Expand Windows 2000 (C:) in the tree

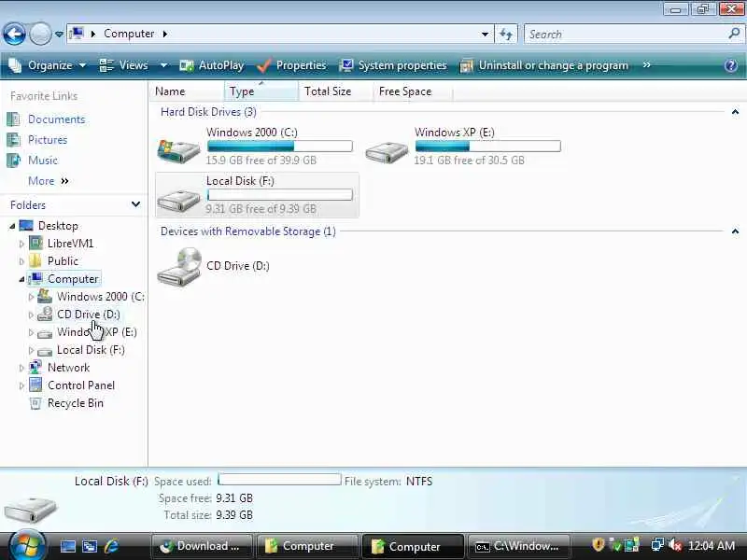pos(31,297)
